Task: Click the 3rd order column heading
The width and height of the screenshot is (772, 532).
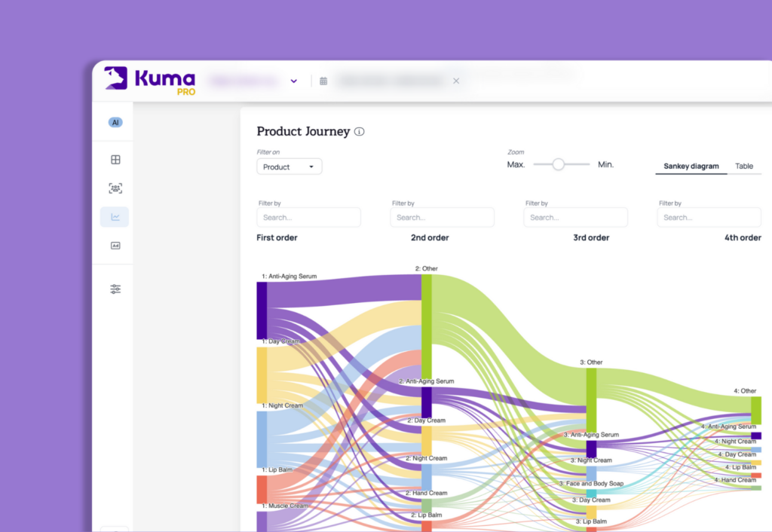Action: (591, 237)
